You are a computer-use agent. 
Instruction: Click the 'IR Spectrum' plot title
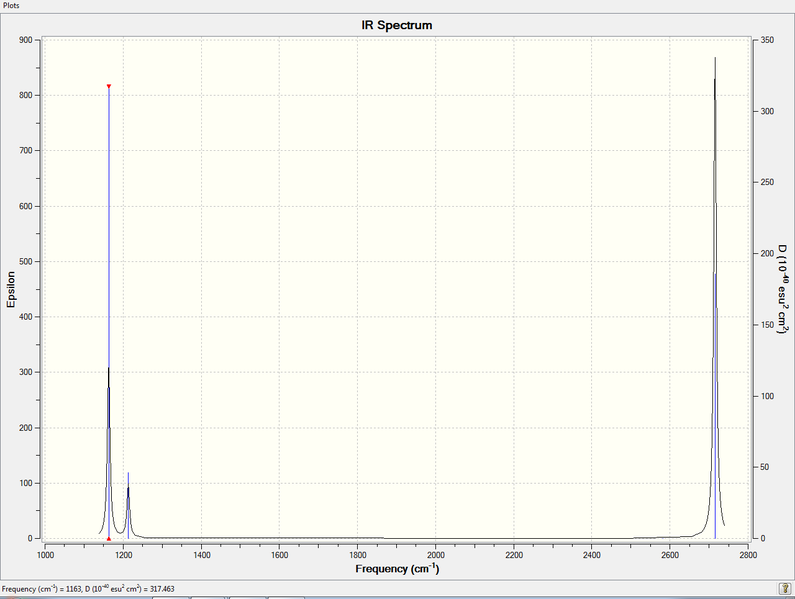[x=396, y=25]
